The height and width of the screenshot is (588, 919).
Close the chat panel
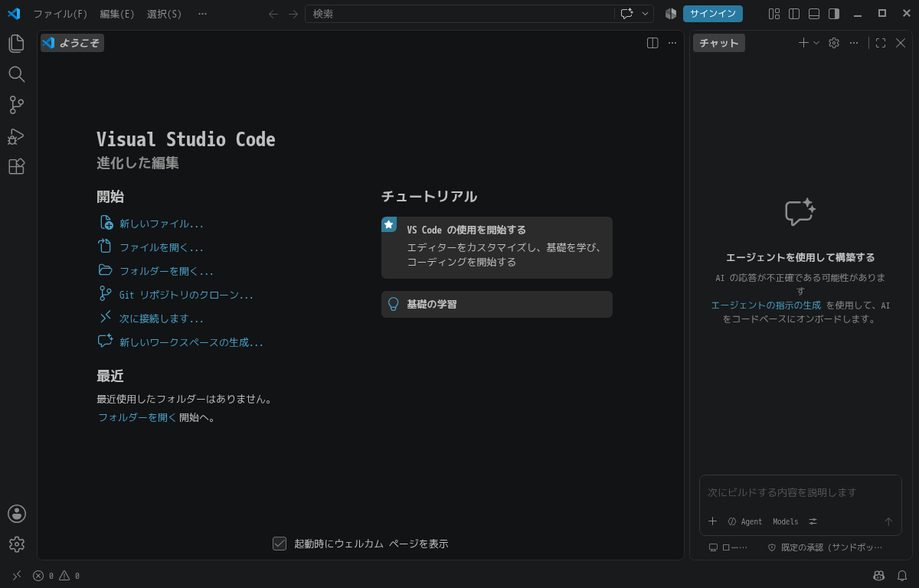point(901,43)
